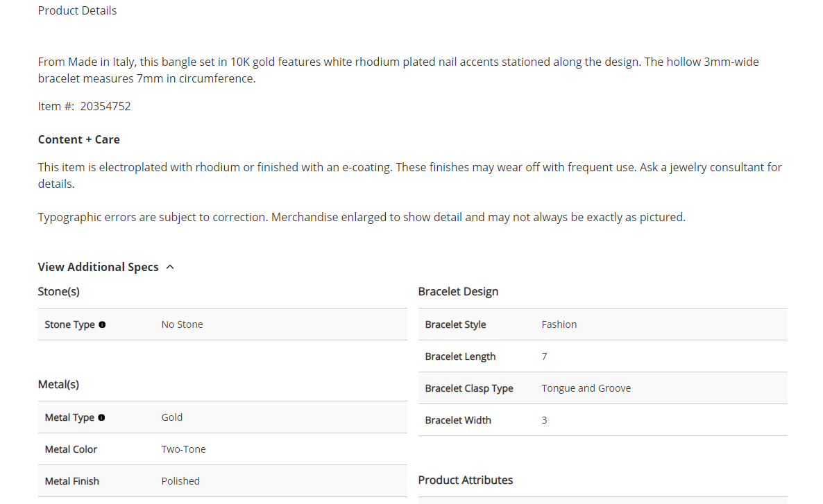
Task: Click item number 20354752
Action: [105, 106]
